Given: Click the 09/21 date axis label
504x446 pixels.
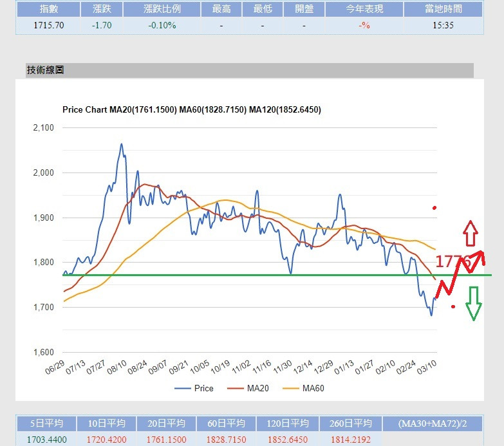Looking at the screenshot, I should point(179,367).
